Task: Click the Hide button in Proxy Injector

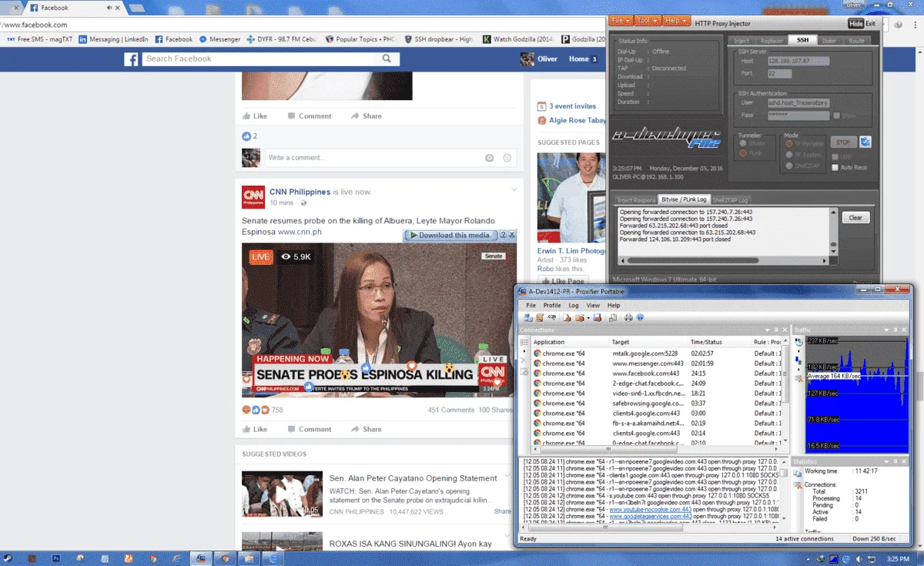Action: (855, 24)
